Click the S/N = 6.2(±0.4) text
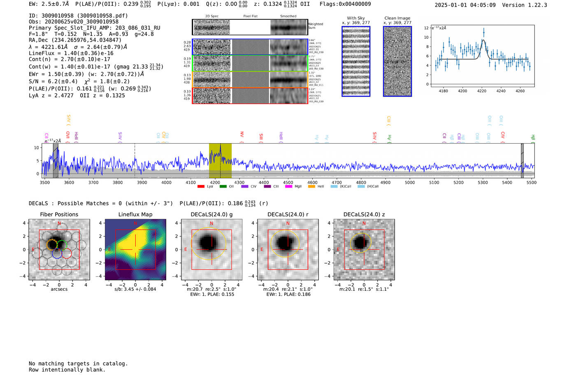 coord(53,81)
